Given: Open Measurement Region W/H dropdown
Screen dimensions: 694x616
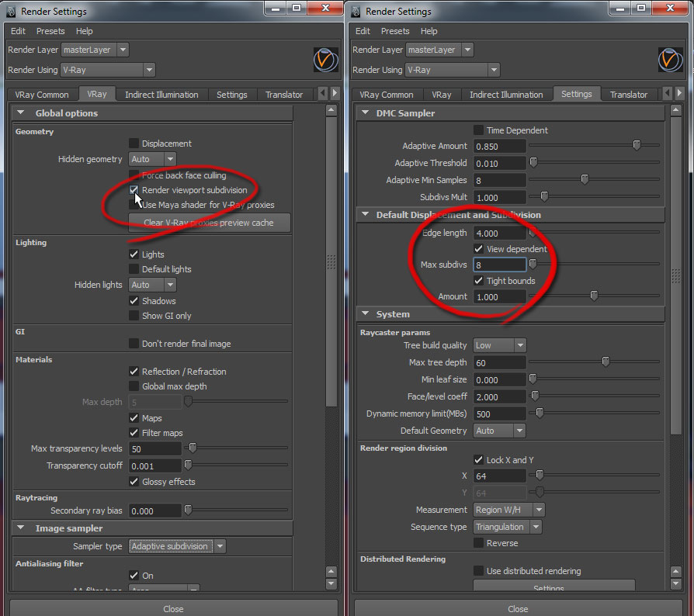Looking at the screenshot, I should [508, 510].
